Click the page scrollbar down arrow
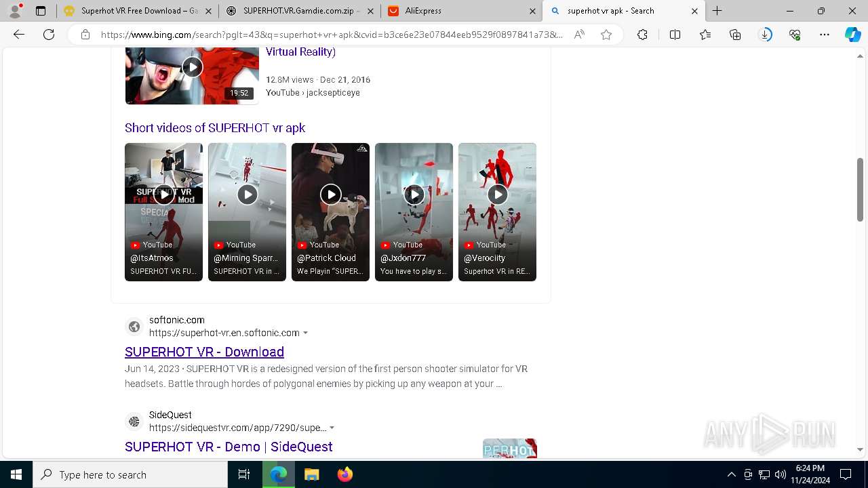The height and width of the screenshot is (488, 868). pos(860,449)
